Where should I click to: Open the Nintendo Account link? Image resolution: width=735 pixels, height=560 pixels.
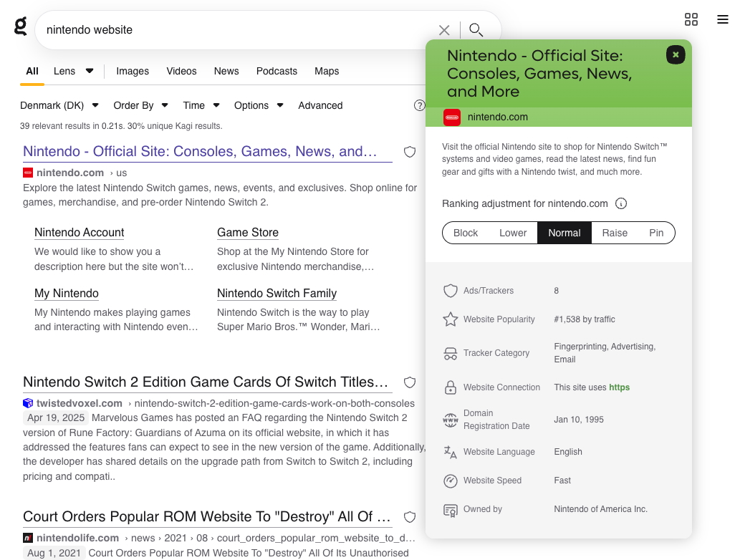(x=79, y=232)
